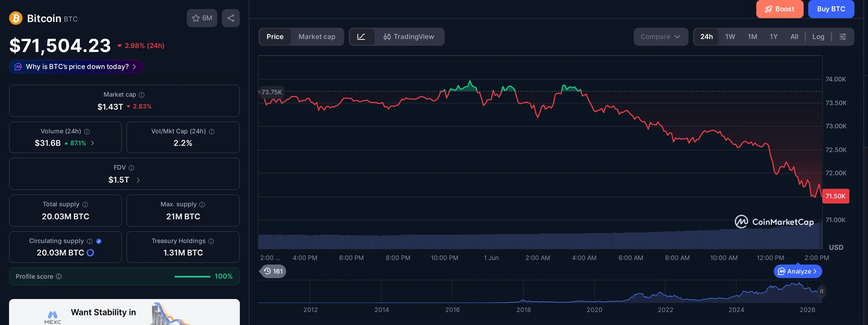Image resolution: width=868 pixels, height=325 pixels.
Task: Select the 24h time range
Action: [x=707, y=37]
